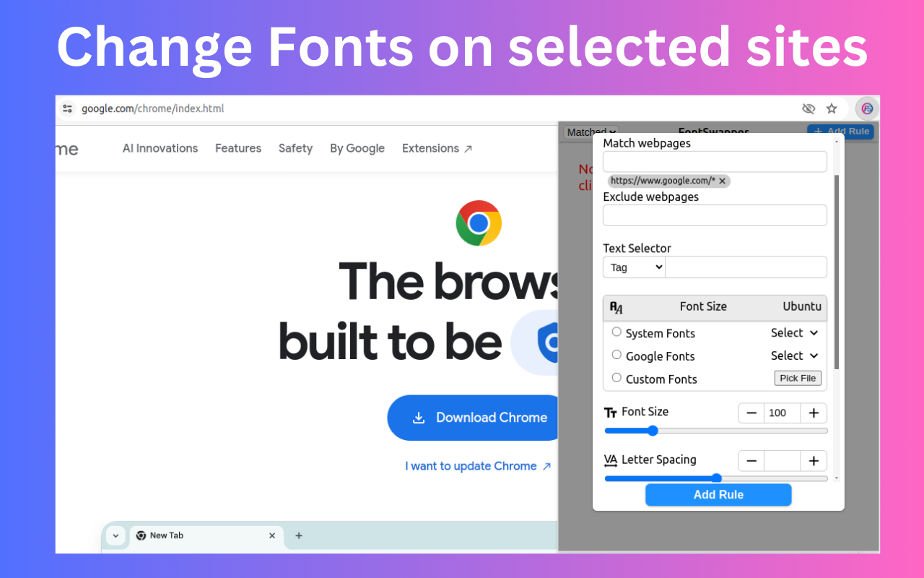Open the Features menu item
Image resolution: width=924 pixels, height=578 pixels.
(x=238, y=148)
